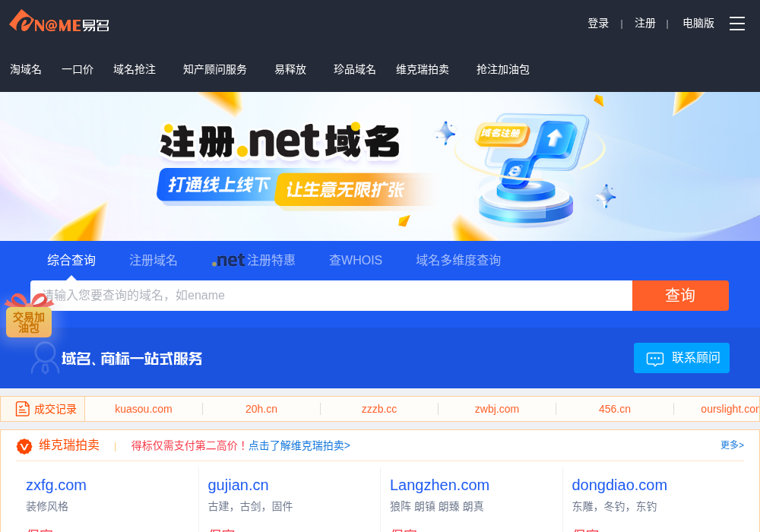Open the 一口价 menu item

click(x=78, y=69)
